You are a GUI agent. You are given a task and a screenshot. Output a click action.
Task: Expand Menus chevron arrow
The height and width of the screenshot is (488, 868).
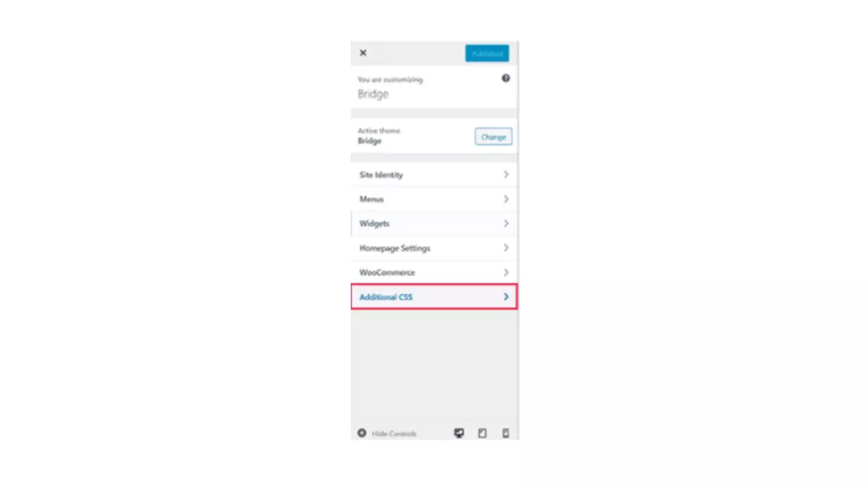506,200
